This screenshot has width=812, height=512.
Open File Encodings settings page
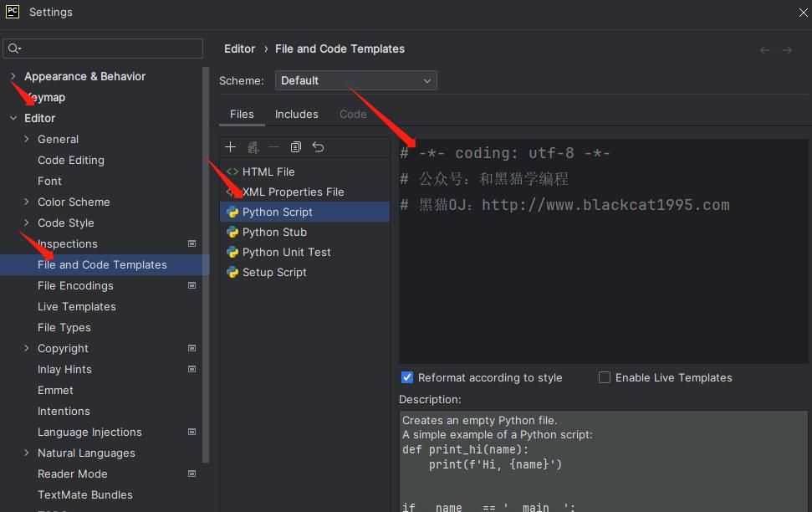(x=75, y=285)
